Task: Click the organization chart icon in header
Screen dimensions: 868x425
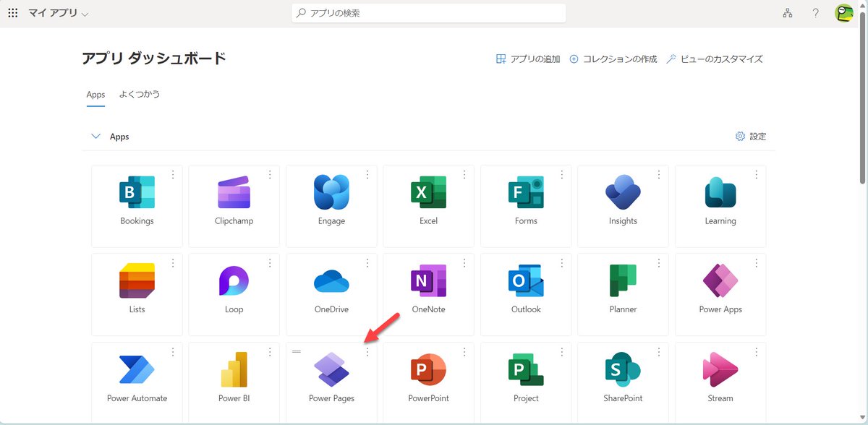Action: coord(788,13)
